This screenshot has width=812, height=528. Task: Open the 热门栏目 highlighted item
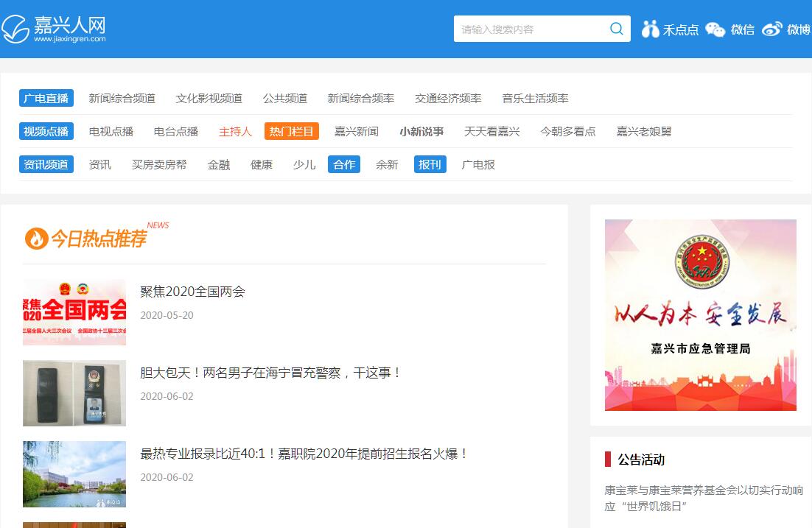coord(291,131)
